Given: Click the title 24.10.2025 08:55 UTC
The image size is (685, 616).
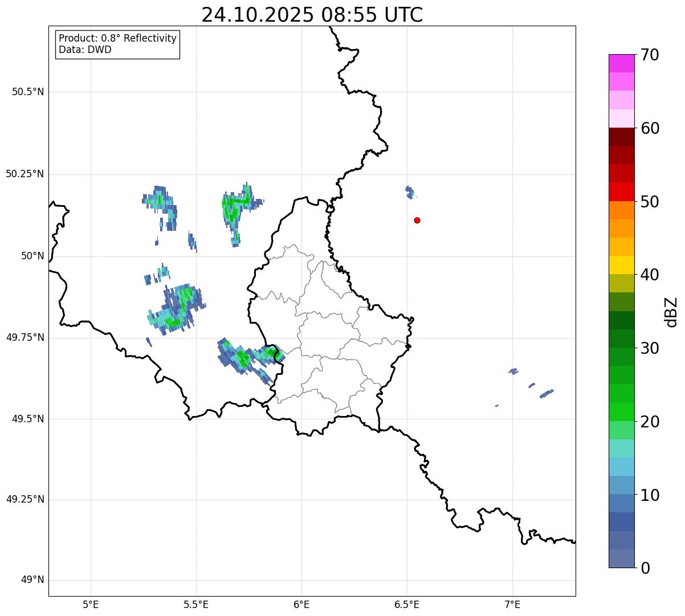Looking at the screenshot, I should tap(312, 15).
